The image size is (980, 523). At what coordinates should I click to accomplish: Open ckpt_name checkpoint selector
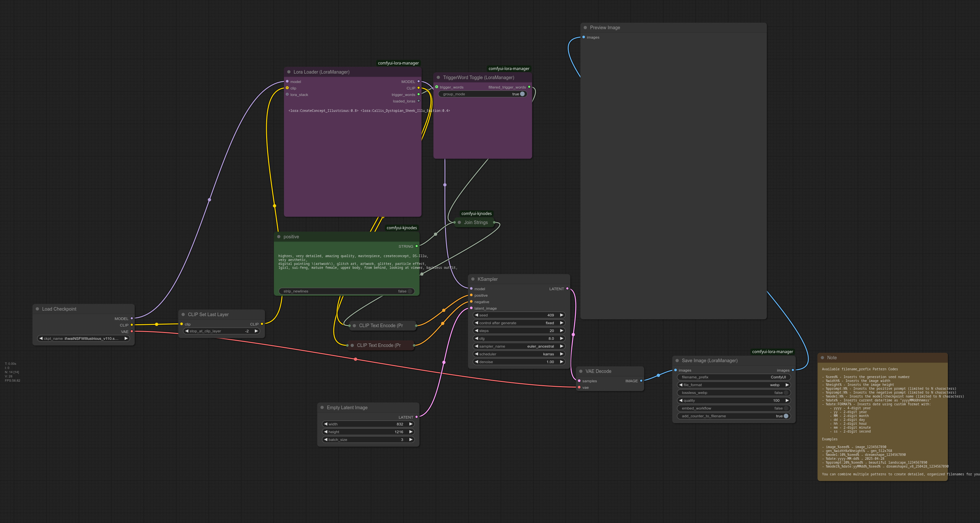[x=83, y=338]
